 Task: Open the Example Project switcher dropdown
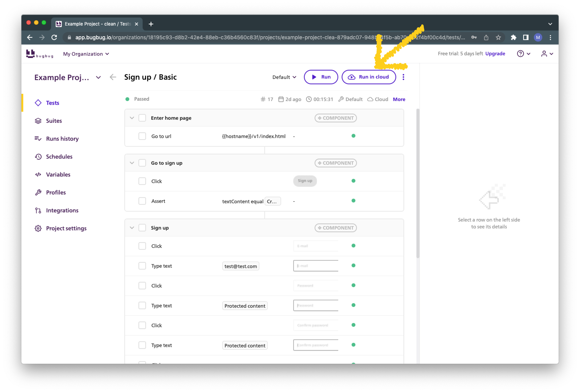pyautogui.click(x=98, y=77)
